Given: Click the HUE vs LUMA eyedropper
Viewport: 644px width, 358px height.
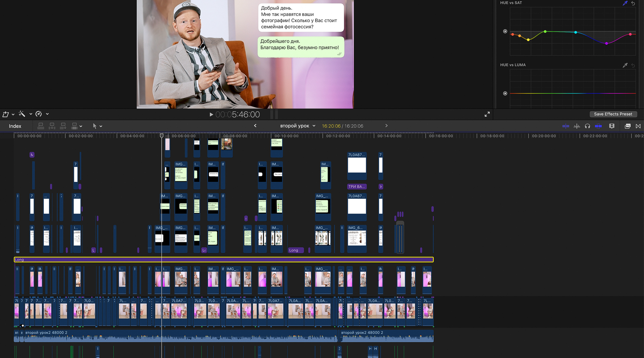Looking at the screenshot, I should coord(625,65).
